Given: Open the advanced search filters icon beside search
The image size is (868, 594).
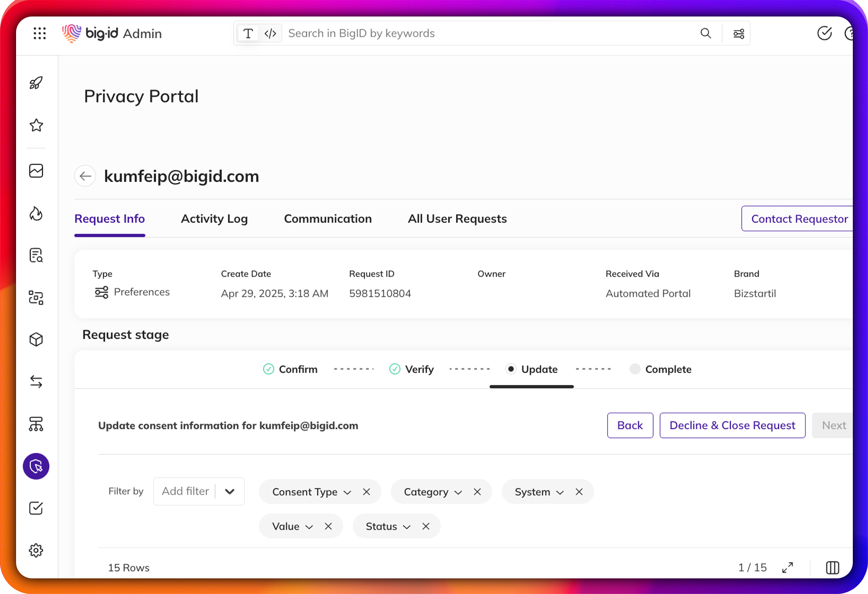Looking at the screenshot, I should click(x=739, y=33).
